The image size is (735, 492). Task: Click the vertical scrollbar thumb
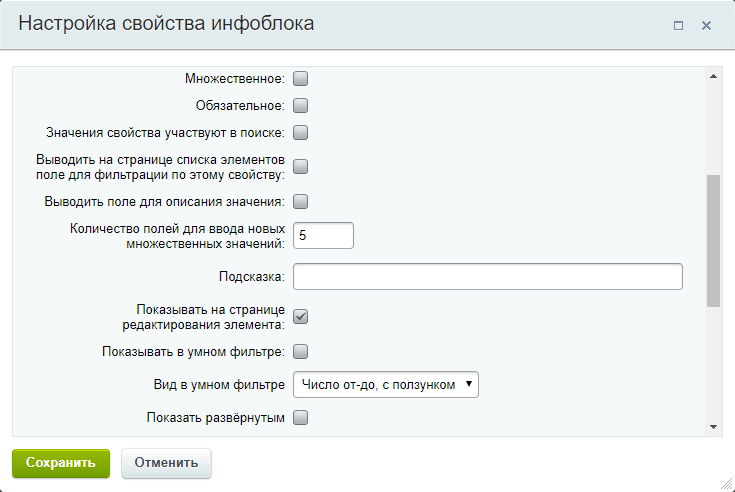tap(713, 241)
